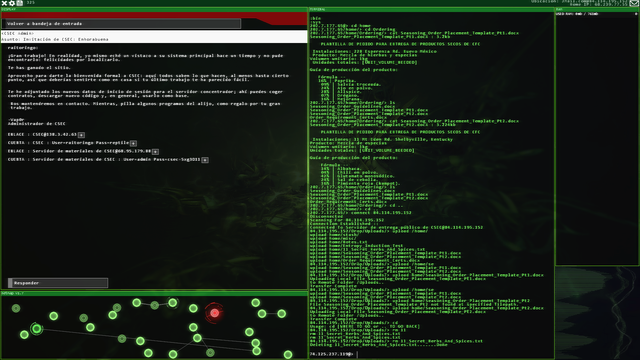
Task: Click the USED RAM readout in RAM panel
Action: pos(577,14)
